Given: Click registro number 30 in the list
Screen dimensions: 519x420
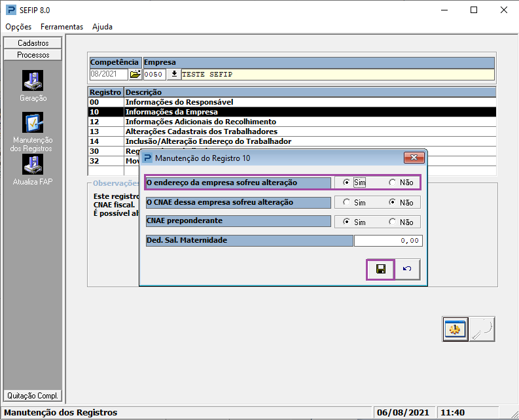Looking at the screenshot, I should 94,151.
